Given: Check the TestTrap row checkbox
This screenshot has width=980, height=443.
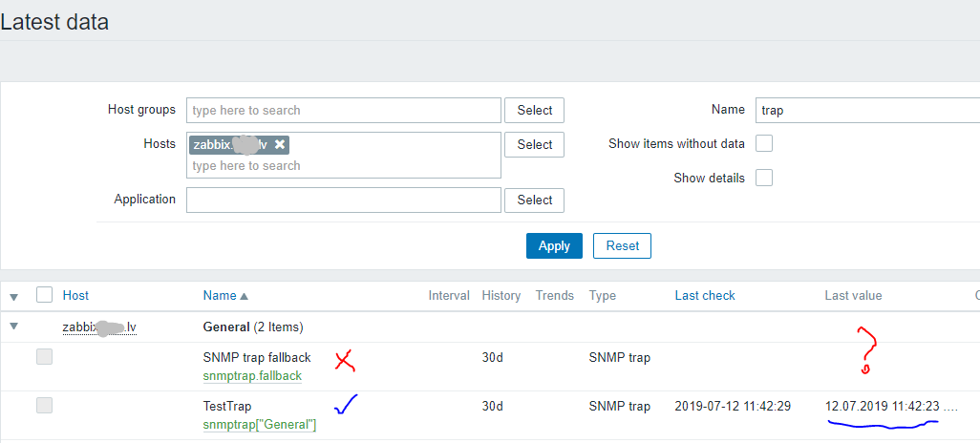Looking at the screenshot, I should [x=44, y=406].
